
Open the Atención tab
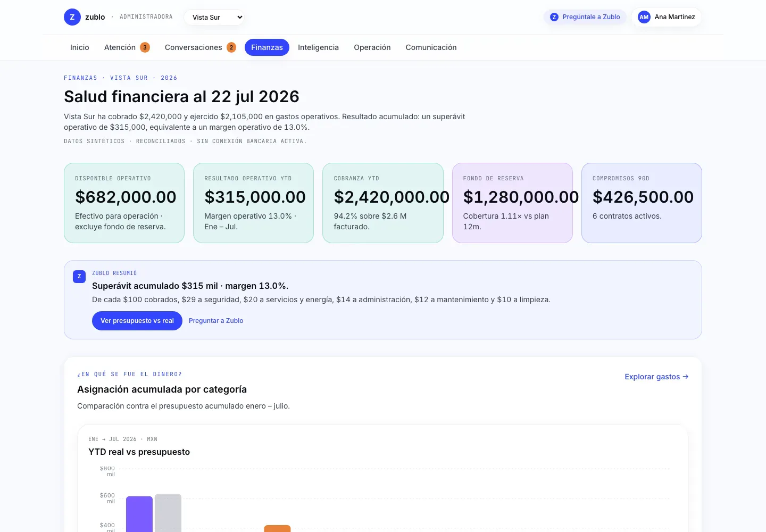(127, 47)
